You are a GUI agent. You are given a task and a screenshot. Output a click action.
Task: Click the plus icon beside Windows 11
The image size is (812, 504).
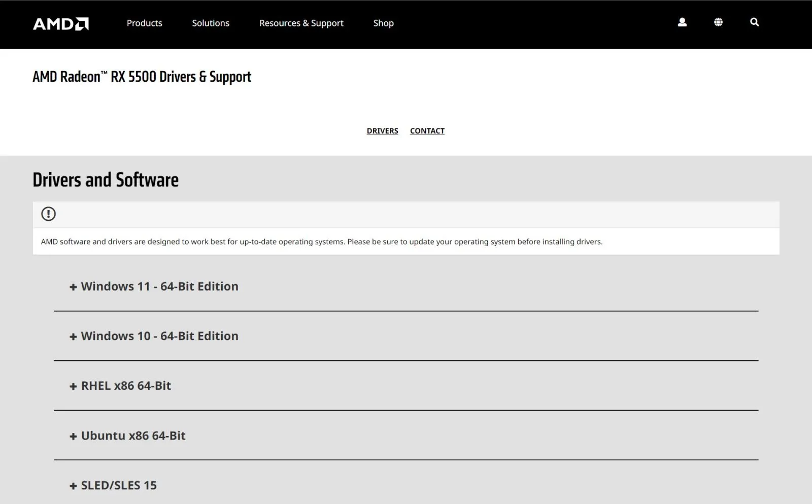[x=73, y=287]
